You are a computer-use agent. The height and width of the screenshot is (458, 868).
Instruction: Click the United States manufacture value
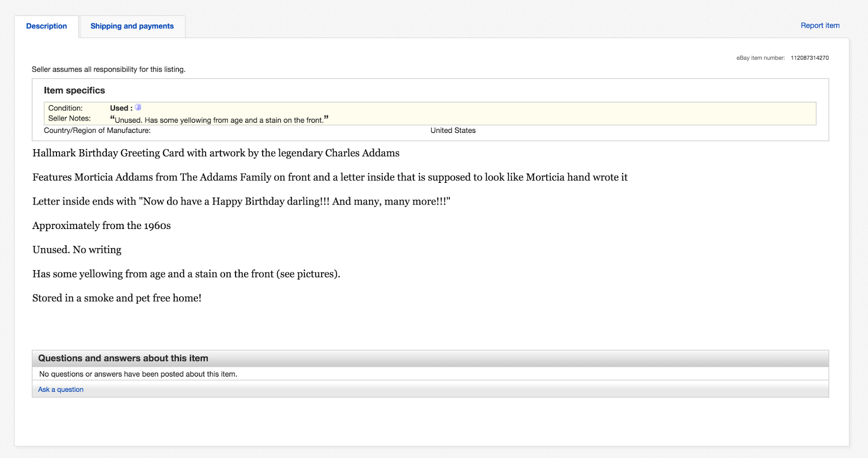click(x=453, y=130)
